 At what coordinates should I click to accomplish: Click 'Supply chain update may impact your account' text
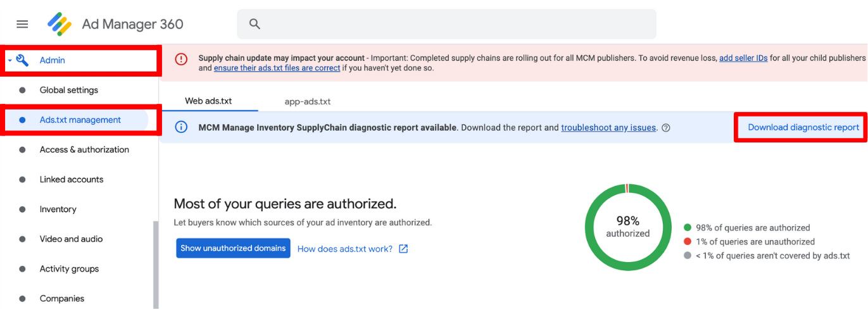click(x=282, y=58)
